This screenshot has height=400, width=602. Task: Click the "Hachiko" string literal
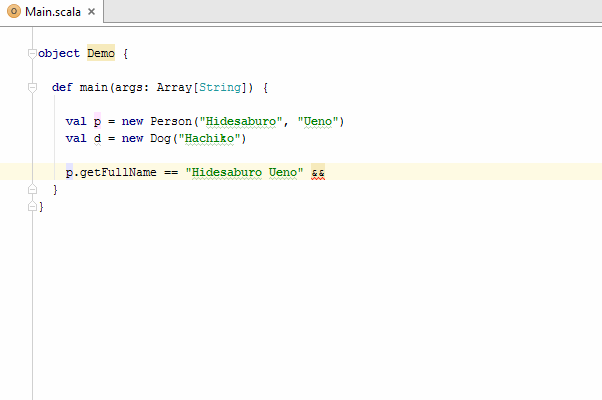[x=210, y=138]
